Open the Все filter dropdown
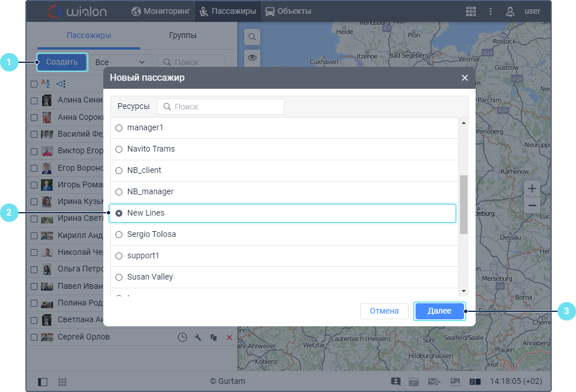Image resolution: width=576 pixels, height=392 pixels. 121,62
